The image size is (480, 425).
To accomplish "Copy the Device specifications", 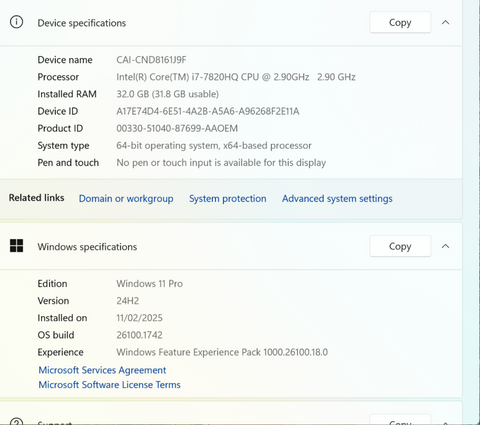I will (400, 23).
